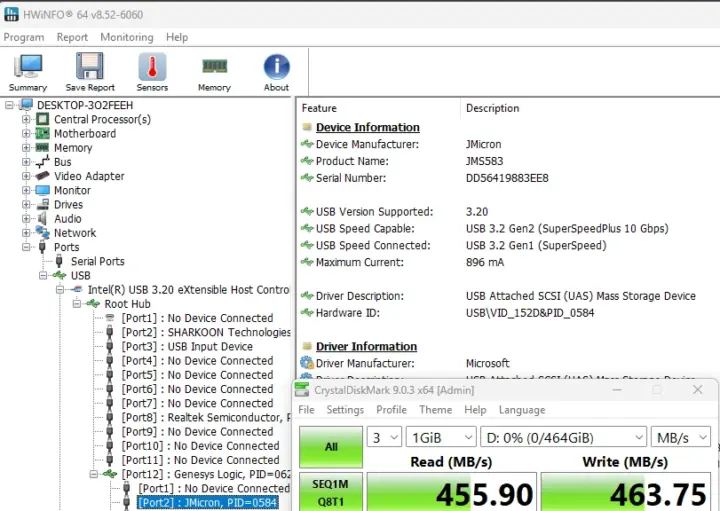Click the USB tree node icon
This screenshot has width=720, height=511.
[x=59, y=275]
